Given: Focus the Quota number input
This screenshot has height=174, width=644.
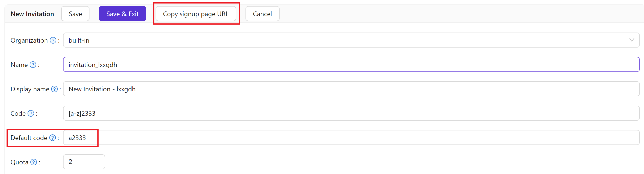Looking at the screenshot, I should click(84, 162).
